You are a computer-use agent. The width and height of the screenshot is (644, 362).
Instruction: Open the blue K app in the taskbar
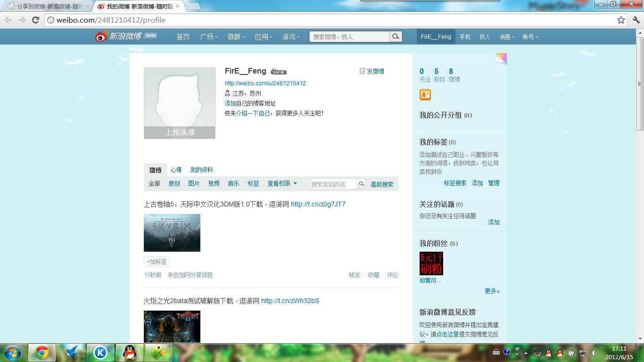point(100,353)
